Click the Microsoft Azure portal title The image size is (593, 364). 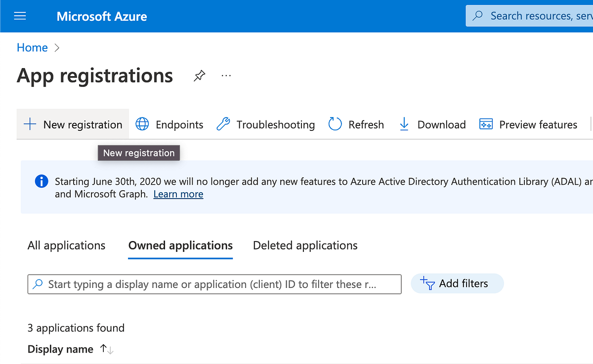click(x=102, y=16)
